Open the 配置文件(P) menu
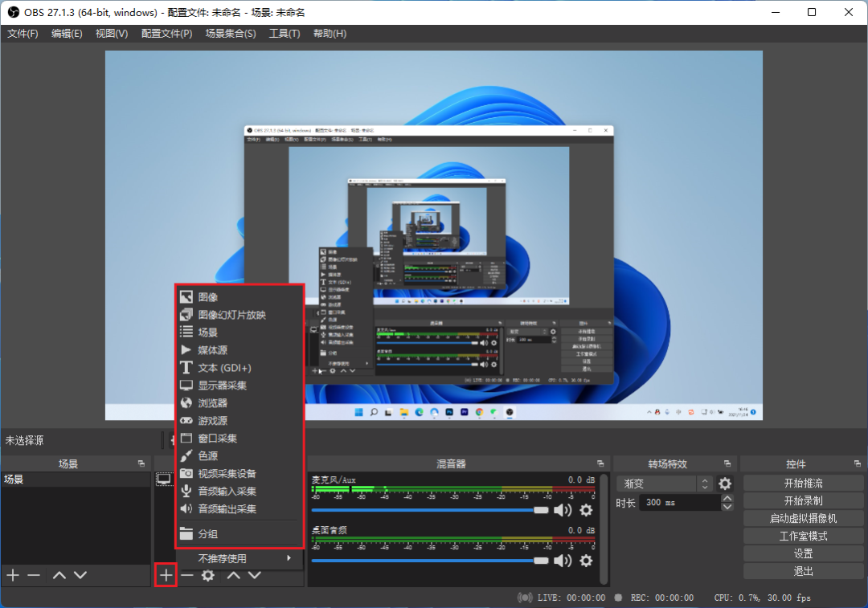This screenshot has height=608, width=868. tap(166, 34)
